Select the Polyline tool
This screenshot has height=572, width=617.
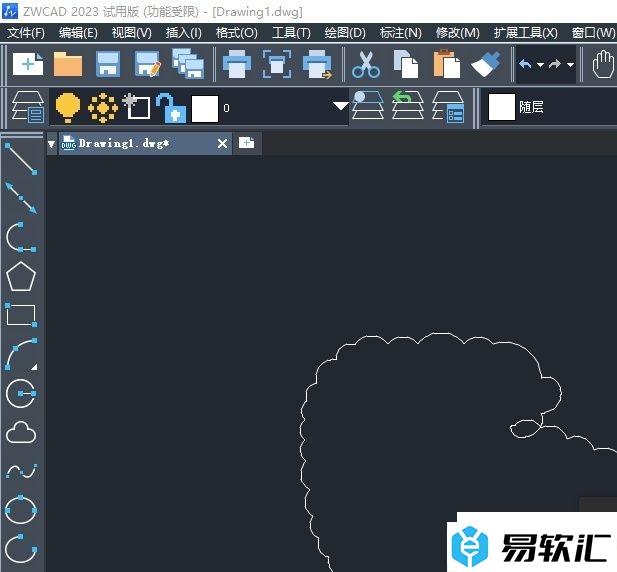[x=21, y=237]
